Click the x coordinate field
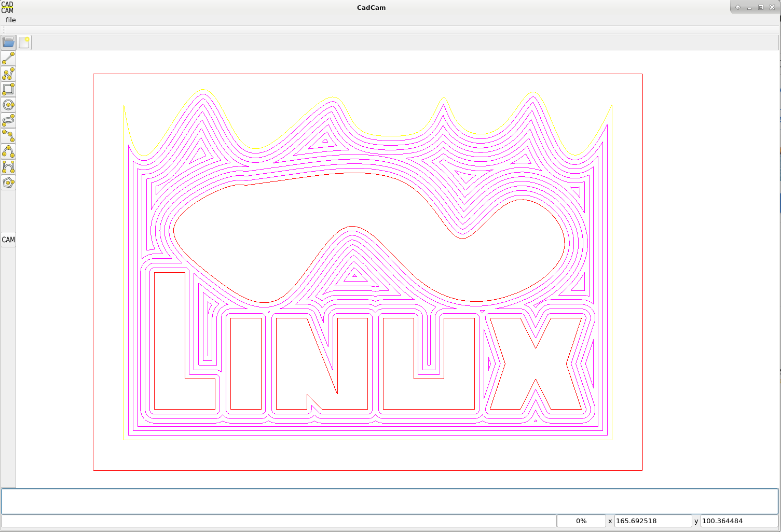 [x=653, y=521]
